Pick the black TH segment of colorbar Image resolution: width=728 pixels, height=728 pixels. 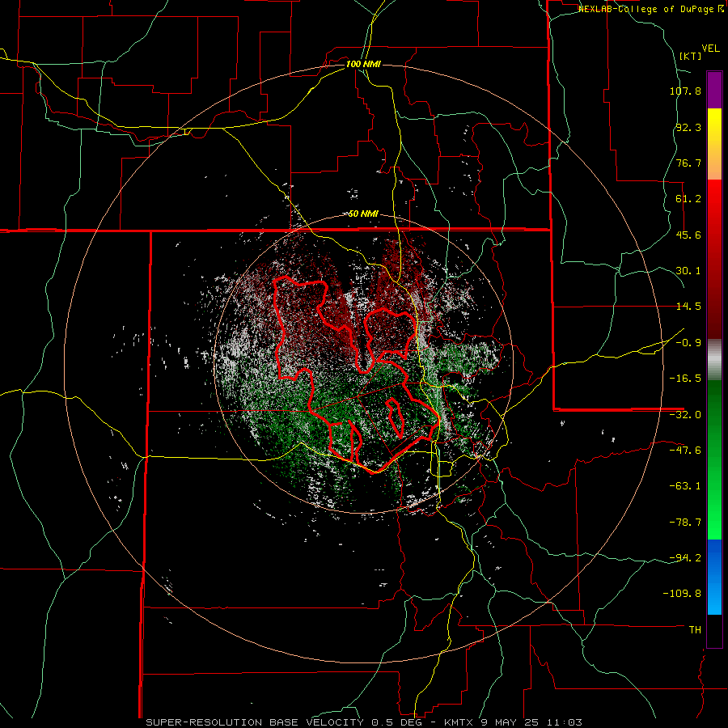714,630
